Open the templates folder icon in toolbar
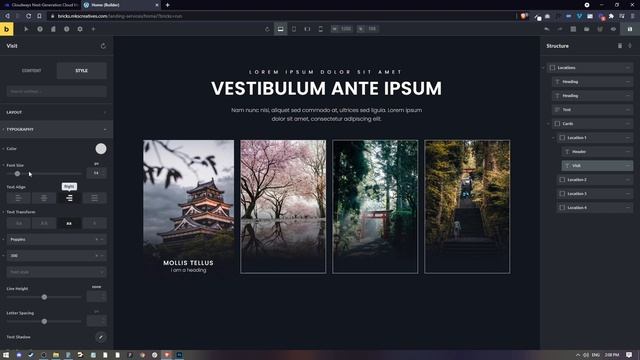 587,29
